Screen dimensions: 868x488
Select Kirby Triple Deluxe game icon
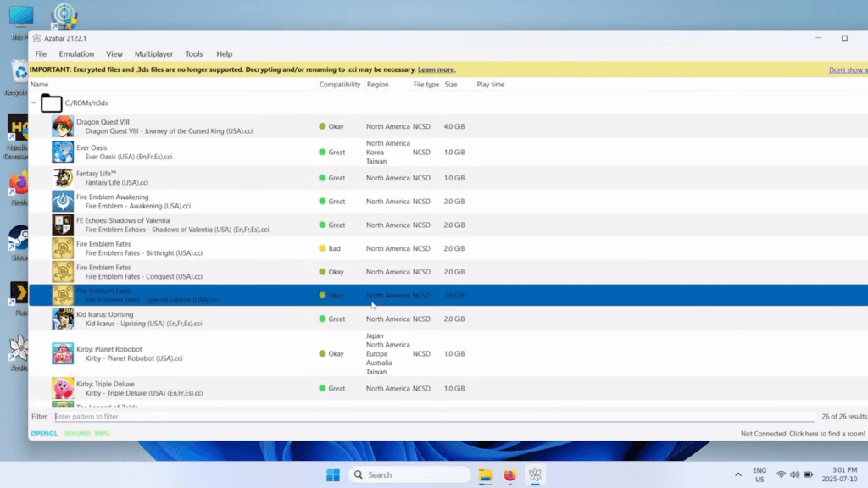63,388
